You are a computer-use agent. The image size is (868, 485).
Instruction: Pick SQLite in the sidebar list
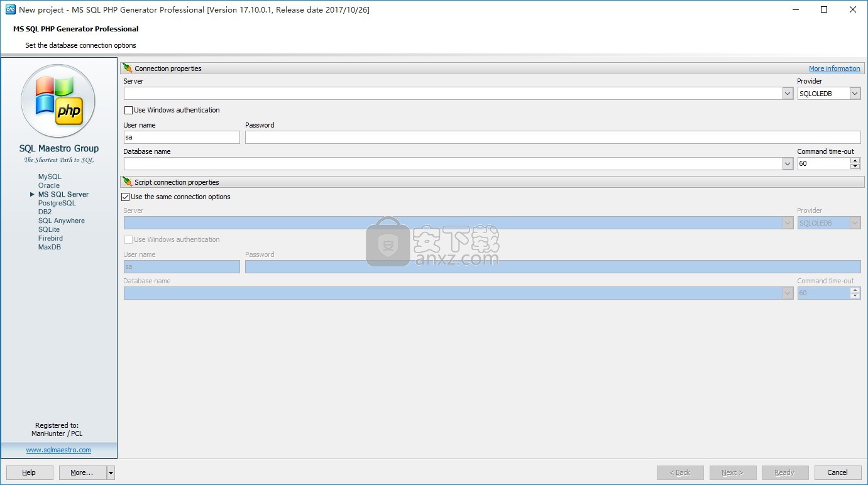49,230
